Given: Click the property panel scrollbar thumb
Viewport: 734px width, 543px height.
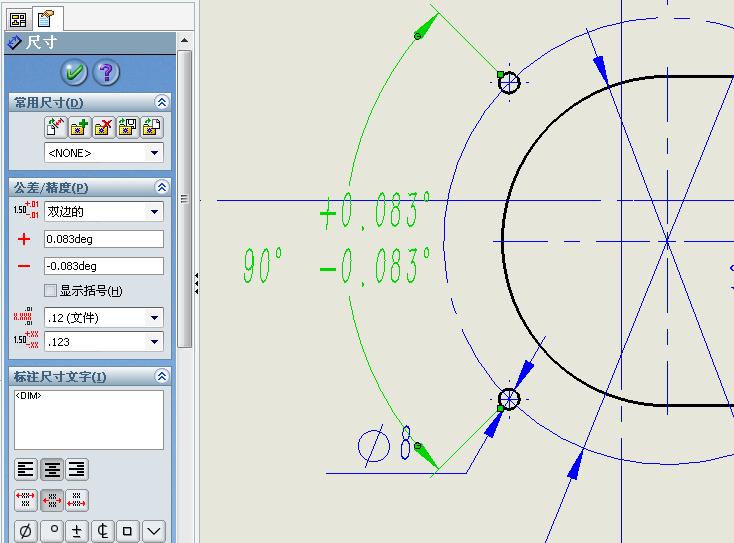Looking at the screenshot, I should pyautogui.click(x=184, y=199).
